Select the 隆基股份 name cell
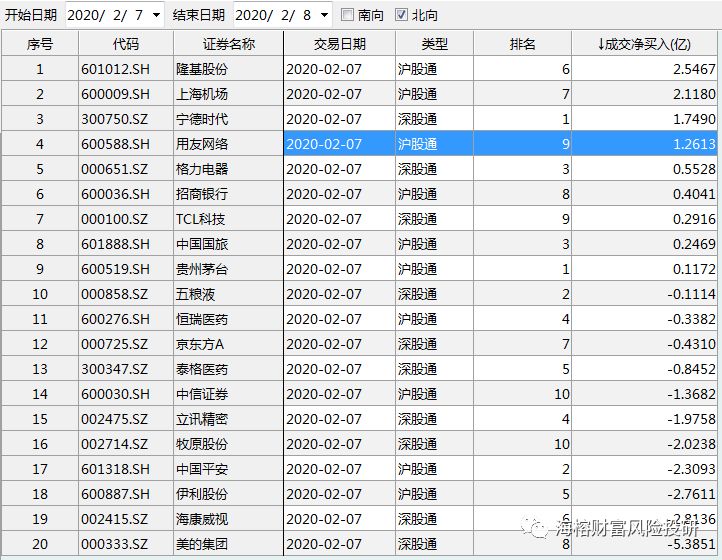 tap(228, 69)
